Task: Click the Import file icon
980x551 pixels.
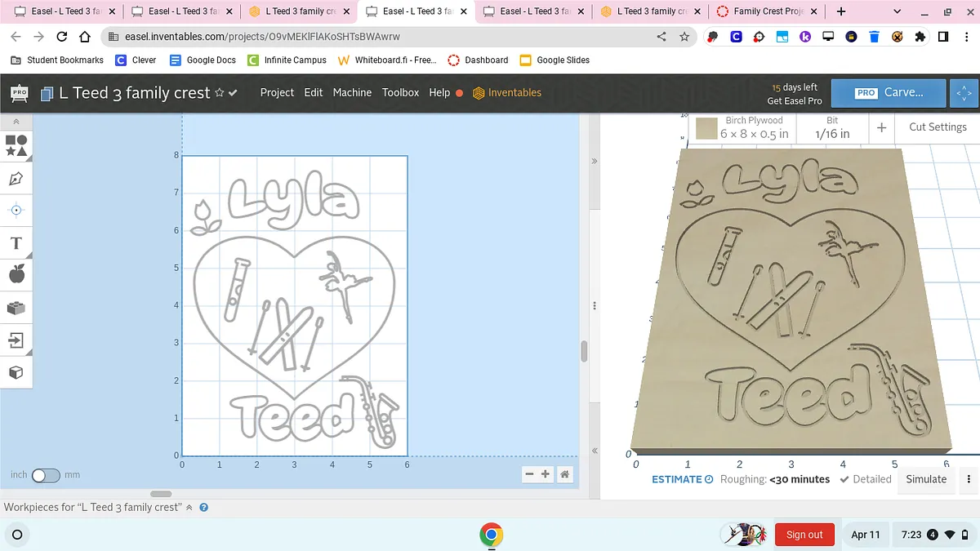Action: (16, 340)
